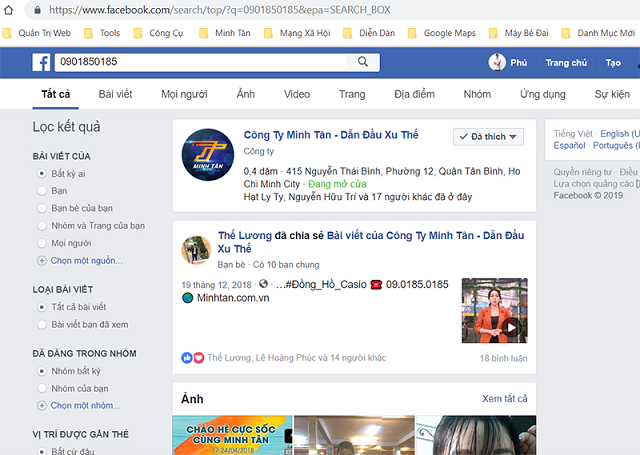Switch to the Video tab
The image size is (640, 455).
coord(297,94)
